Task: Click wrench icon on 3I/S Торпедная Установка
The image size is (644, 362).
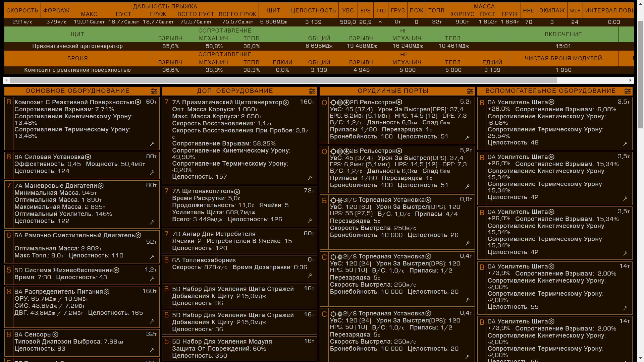Action: coord(468,243)
